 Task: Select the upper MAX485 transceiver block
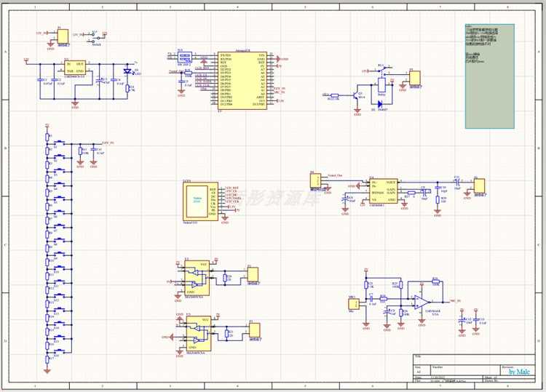point(197,278)
